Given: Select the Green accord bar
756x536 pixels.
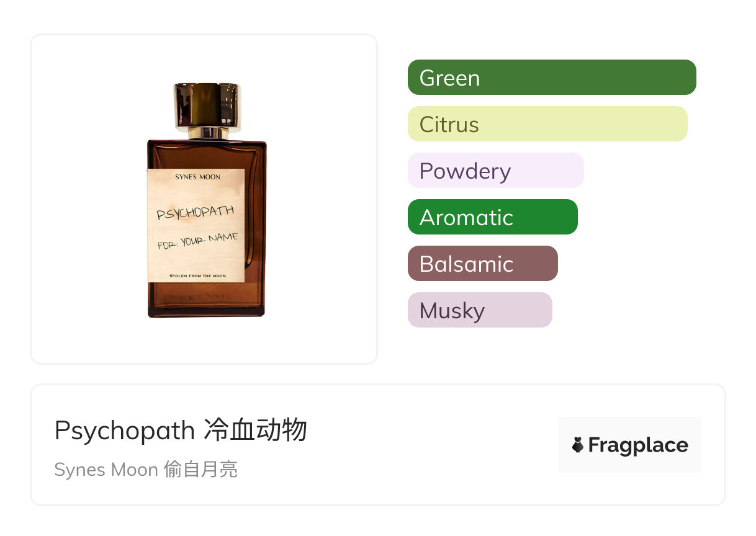Looking at the screenshot, I should click(552, 78).
